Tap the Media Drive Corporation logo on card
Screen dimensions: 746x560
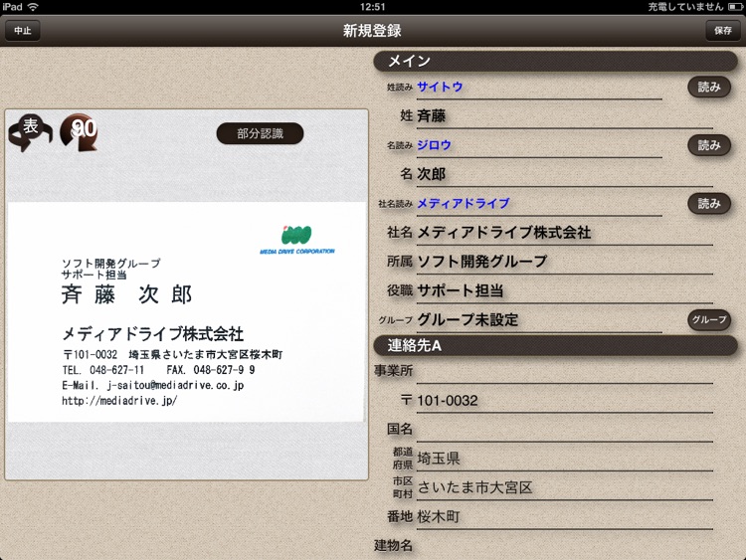coord(297,240)
